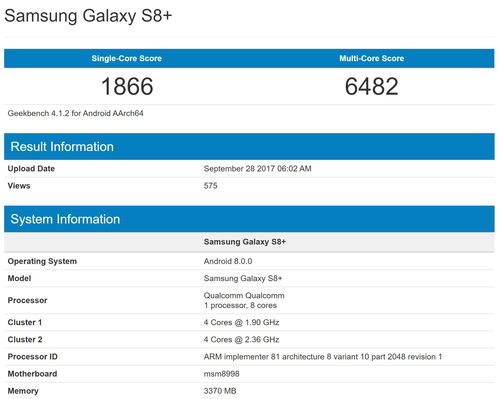
Task: Click 'September 28 2017 06:02 AM' value
Action: [x=258, y=169]
